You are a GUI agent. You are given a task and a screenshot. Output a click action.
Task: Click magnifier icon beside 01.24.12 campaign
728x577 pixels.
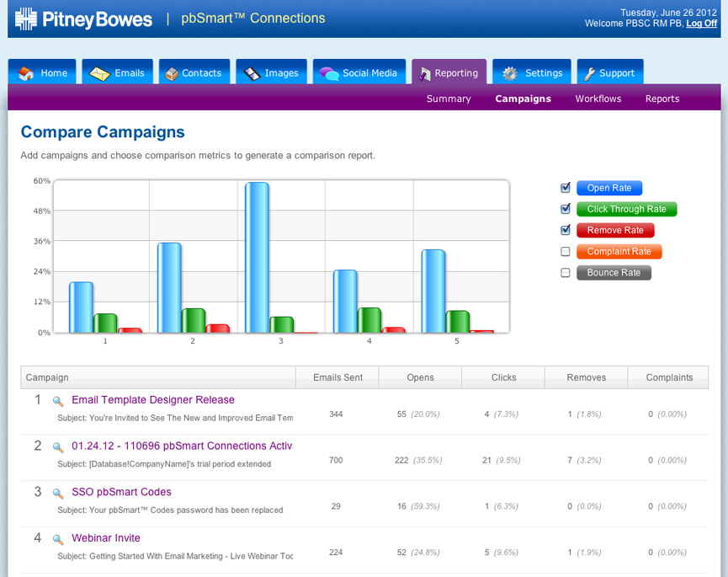point(58,447)
